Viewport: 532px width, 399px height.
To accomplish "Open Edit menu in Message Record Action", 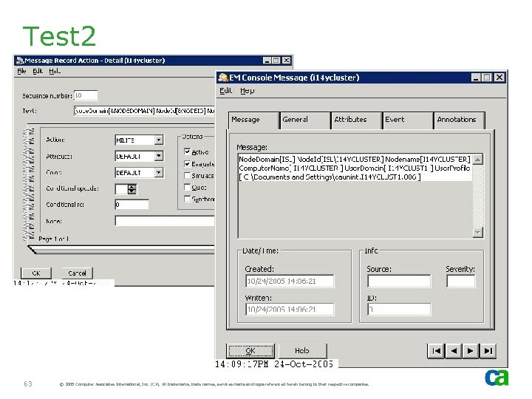I will tap(38, 71).
